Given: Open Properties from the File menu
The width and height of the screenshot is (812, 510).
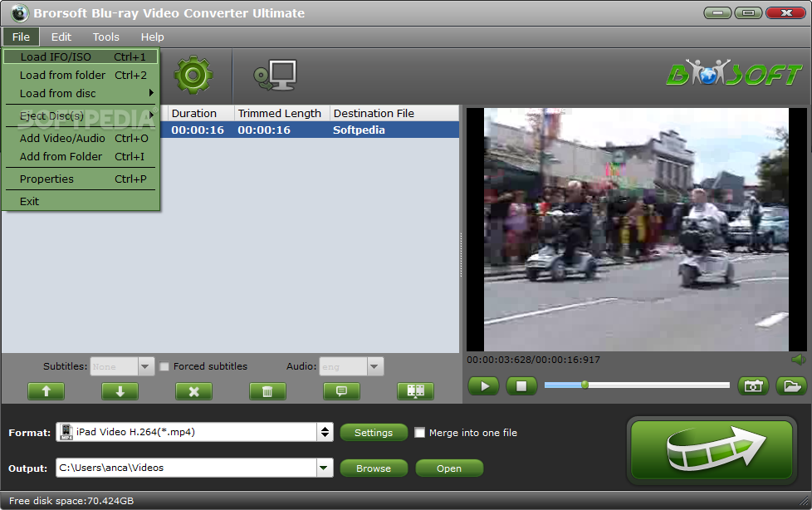Looking at the screenshot, I should pos(81,179).
